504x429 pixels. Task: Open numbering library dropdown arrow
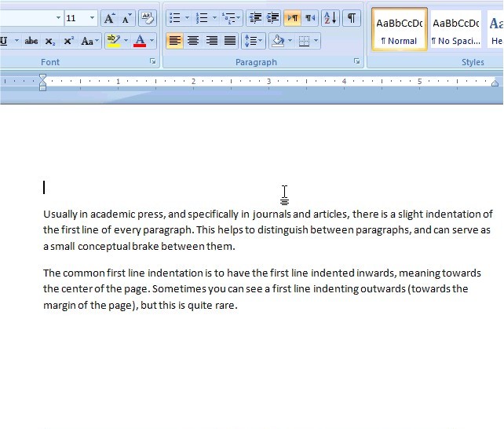pyautogui.click(x=214, y=18)
